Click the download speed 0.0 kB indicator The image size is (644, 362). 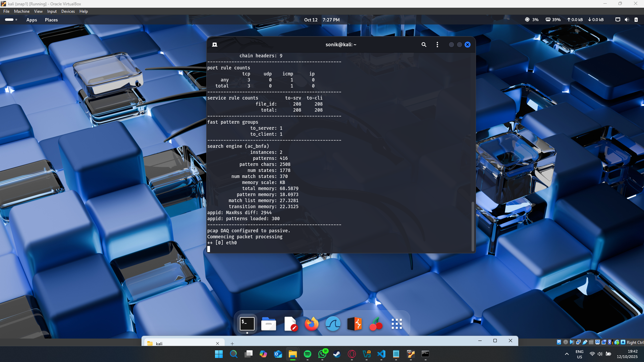point(596,20)
